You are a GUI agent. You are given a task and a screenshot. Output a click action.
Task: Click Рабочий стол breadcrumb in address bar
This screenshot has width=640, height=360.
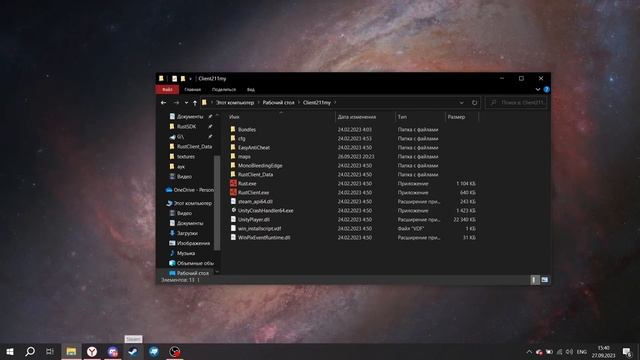tap(278, 102)
